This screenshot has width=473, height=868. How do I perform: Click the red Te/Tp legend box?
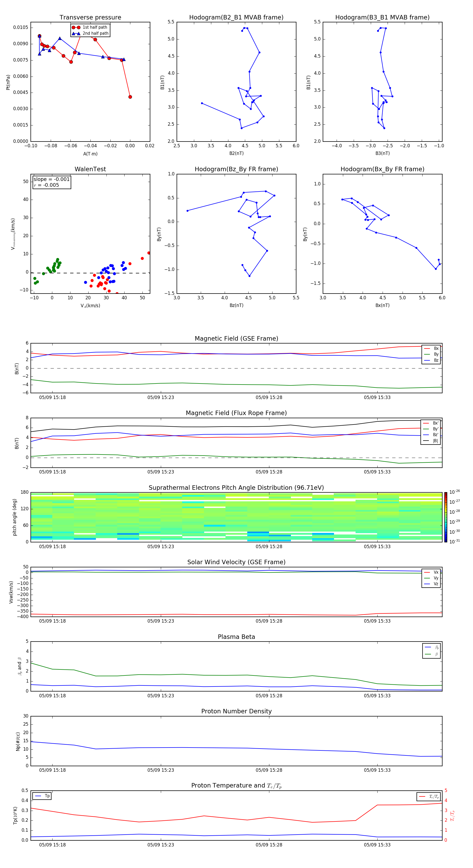click(x=429, y=796)
